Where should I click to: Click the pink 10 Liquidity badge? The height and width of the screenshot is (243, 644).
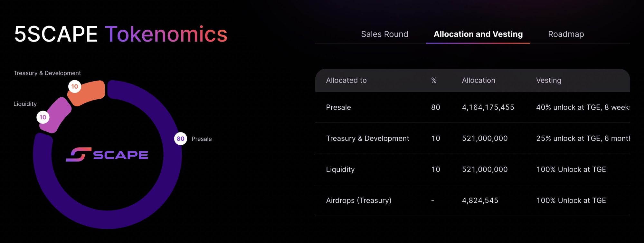tap(43, 117)
